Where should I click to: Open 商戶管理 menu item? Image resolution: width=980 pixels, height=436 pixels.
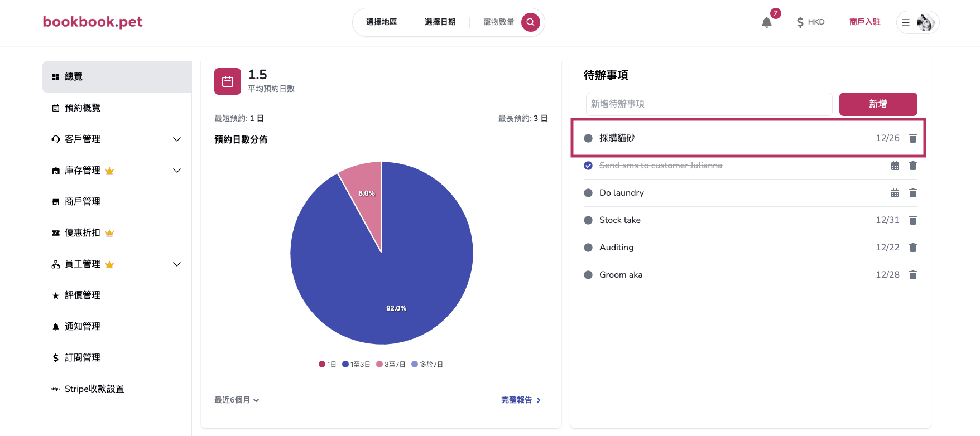[x=117, y=202]
